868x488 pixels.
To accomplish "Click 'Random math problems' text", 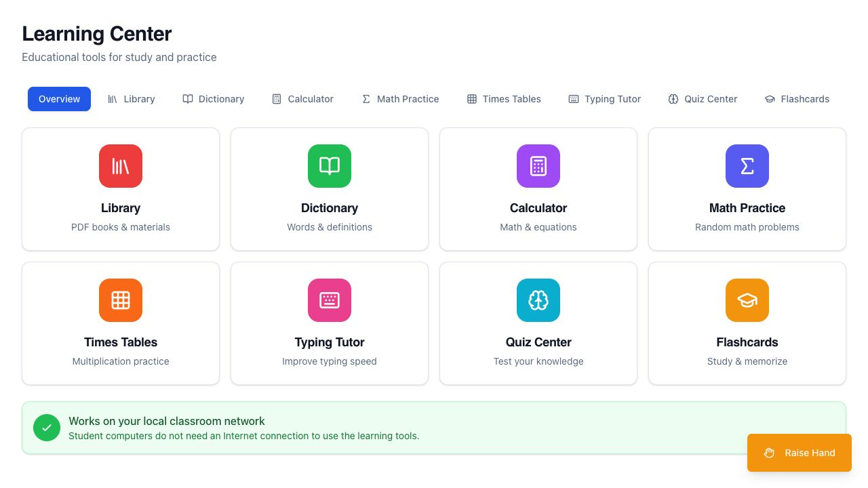I will click(x=747, y=227).
